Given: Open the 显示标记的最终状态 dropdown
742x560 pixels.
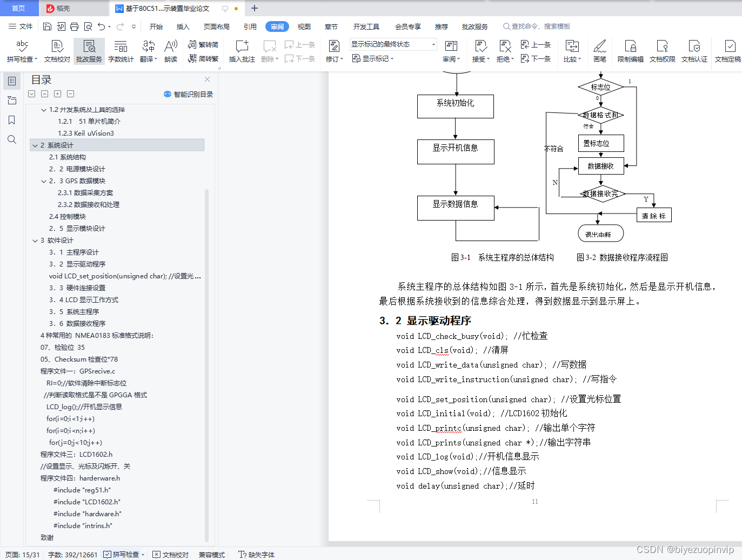Looking at the screenshot, I should click(393, 44).
